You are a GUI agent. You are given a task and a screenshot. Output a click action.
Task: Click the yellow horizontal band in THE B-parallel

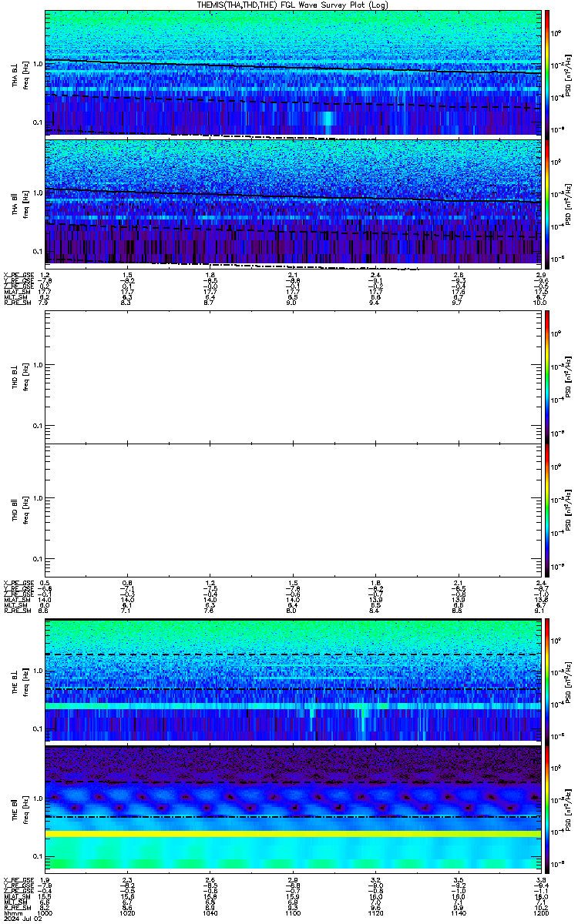tap(292, 834)
